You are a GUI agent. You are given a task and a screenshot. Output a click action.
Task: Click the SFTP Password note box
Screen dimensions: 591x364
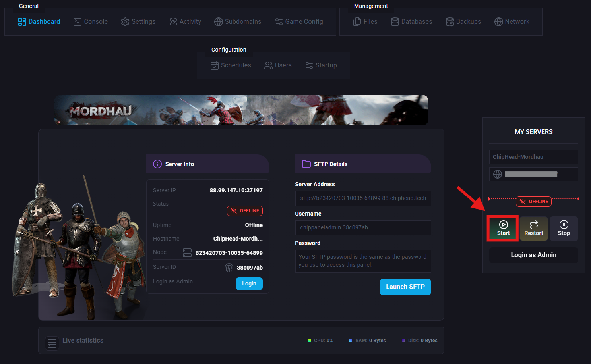click(363, 261)
